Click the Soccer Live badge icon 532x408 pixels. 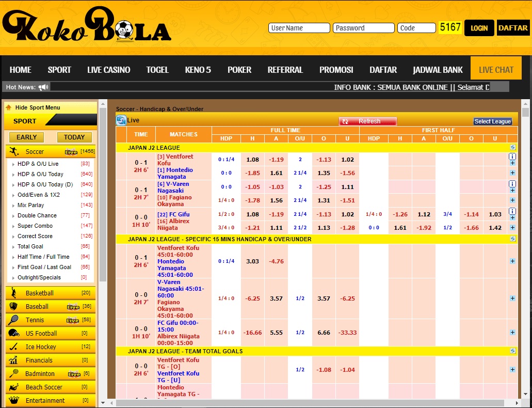tap(71, 152)
